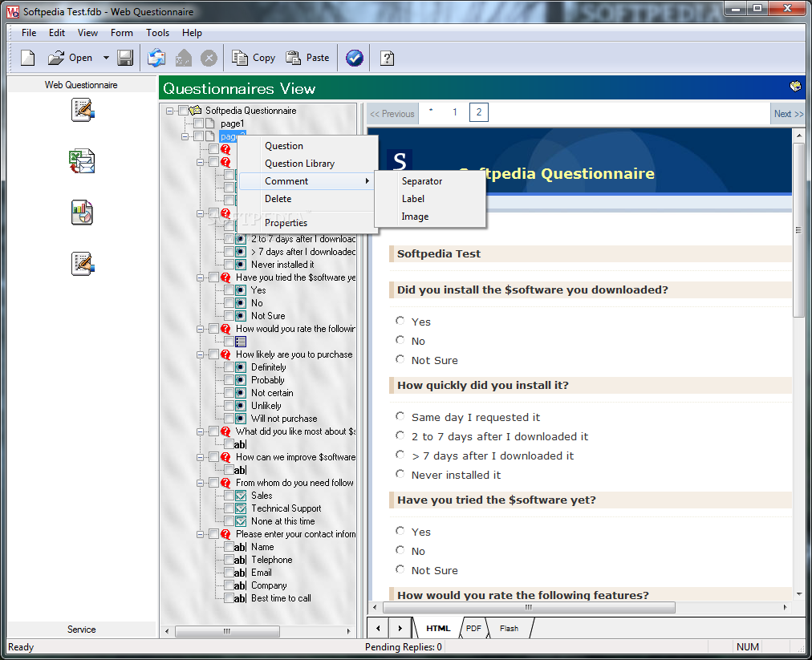The image size is (812, 660).
Task: Select 'Same day I requested it' radio
Action: [400, 416]
